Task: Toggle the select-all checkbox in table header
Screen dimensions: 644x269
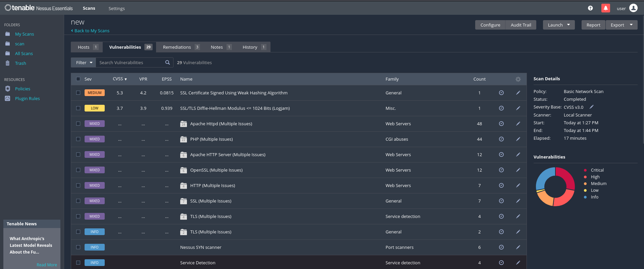Action: (78, 79)
